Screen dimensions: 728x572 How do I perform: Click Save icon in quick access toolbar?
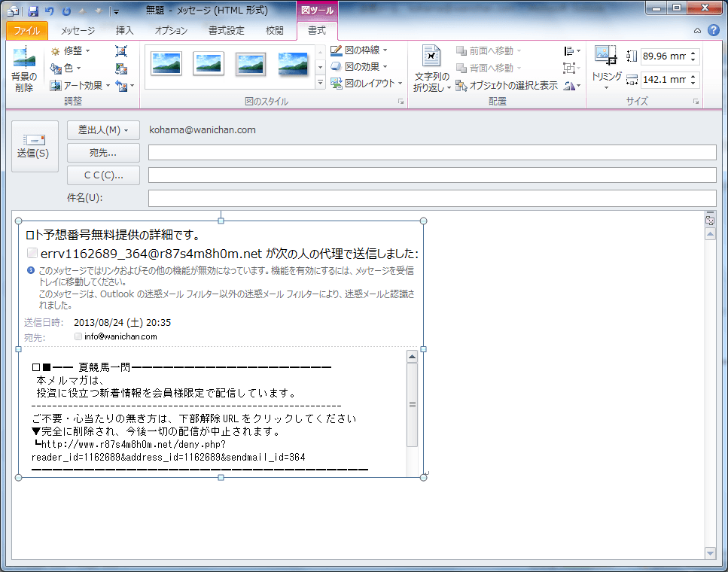[33, 11]
